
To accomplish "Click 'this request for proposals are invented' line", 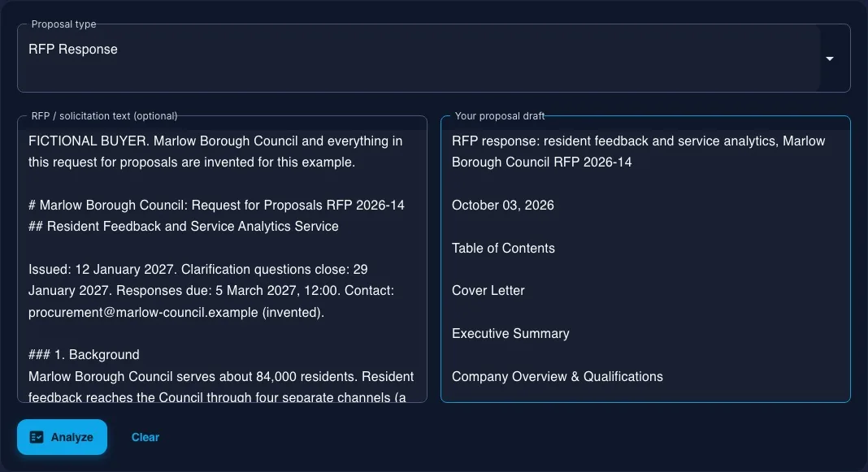I will pyautogui.click(x=192, y=162).
